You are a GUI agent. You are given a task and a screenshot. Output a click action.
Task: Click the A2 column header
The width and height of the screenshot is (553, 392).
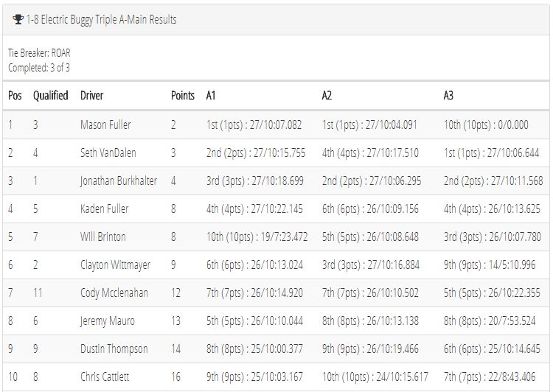point(327,96)
